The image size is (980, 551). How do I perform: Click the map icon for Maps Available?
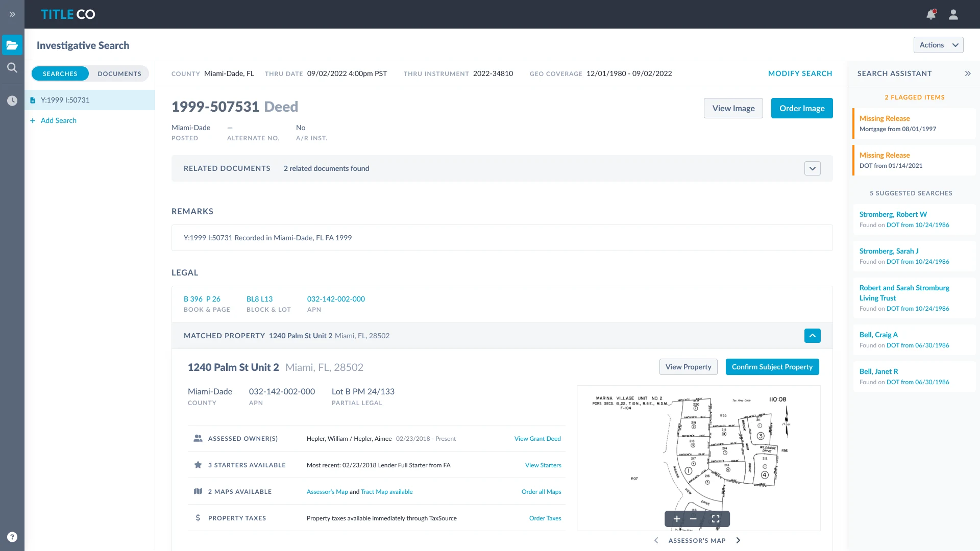click(198, 491)
